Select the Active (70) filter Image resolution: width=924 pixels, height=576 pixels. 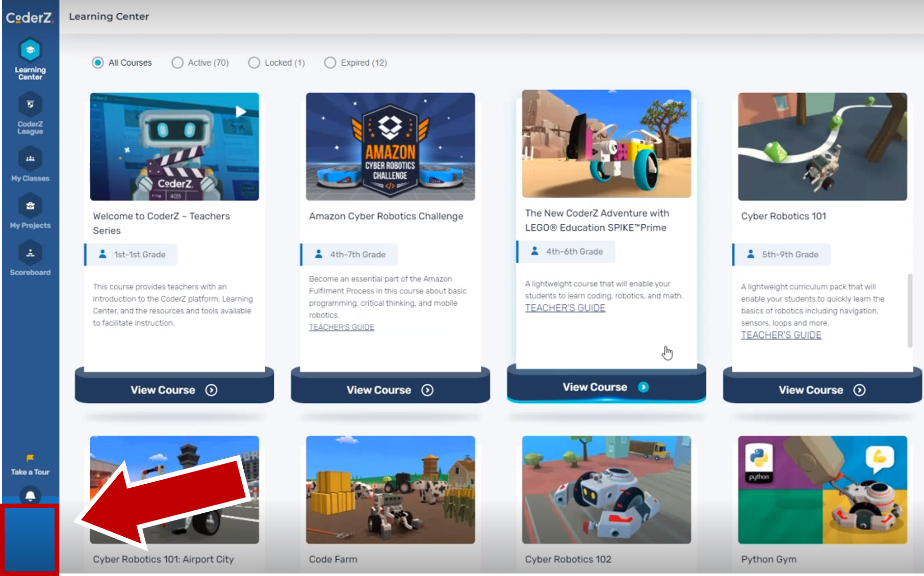tap(200, 63)
